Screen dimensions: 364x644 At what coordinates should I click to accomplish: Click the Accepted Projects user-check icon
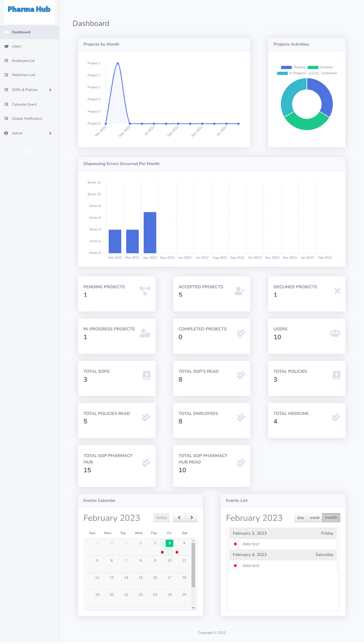coord(240,291)
